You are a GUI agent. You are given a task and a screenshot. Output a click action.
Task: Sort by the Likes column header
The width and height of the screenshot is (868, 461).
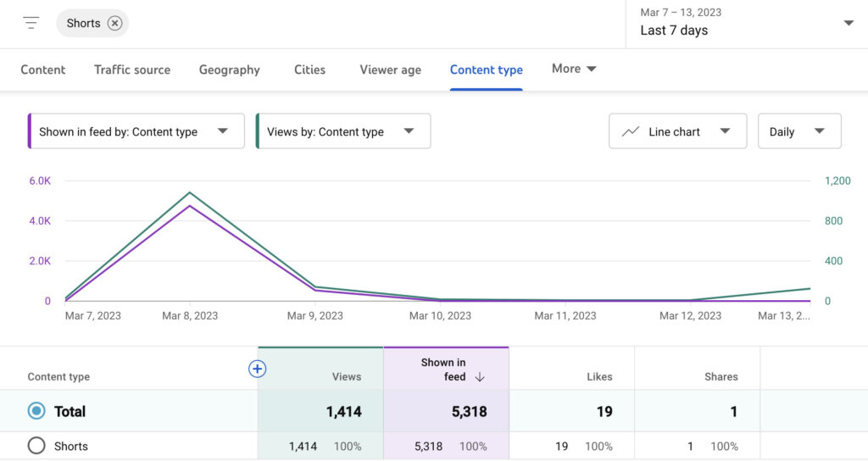pos(599,376)
